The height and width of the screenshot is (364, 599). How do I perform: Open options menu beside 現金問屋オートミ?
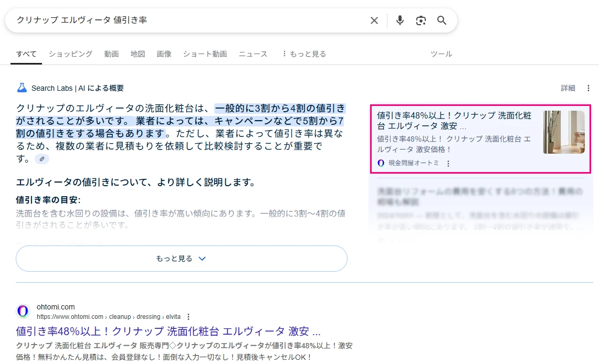point(448,163)
